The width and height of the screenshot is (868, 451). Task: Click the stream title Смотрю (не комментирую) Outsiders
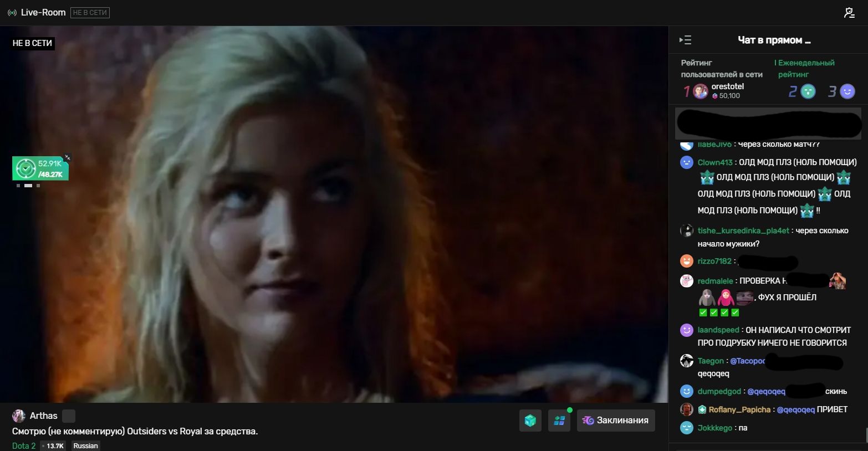(x=135, y=431)
